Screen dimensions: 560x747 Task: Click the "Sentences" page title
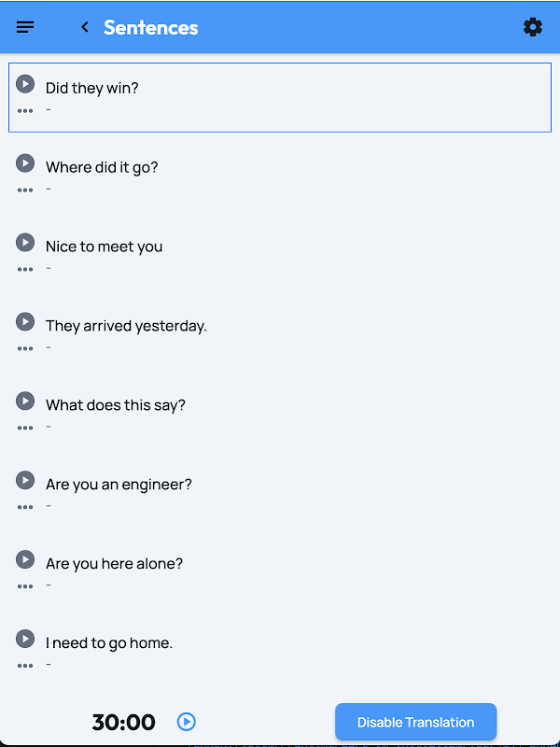[x=151, y=27]
